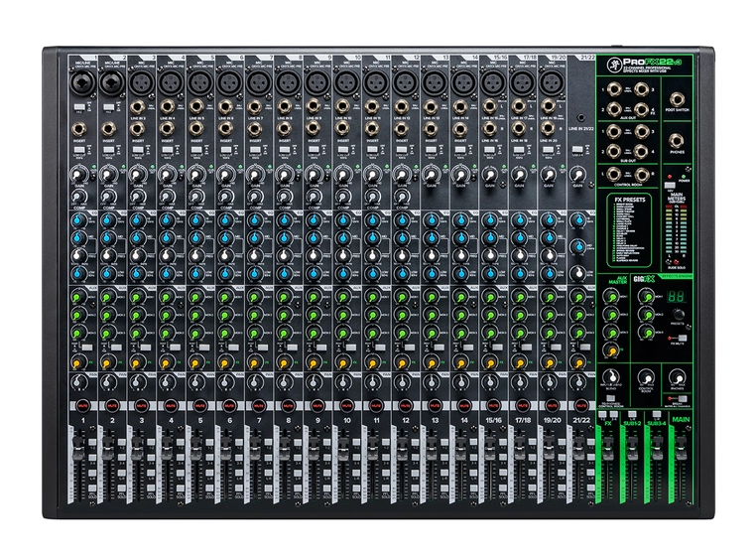The width and height of the screenshot is (756, 558).
Task: Click the GigFX MON 1 return knob
Action: click(645, 297)
